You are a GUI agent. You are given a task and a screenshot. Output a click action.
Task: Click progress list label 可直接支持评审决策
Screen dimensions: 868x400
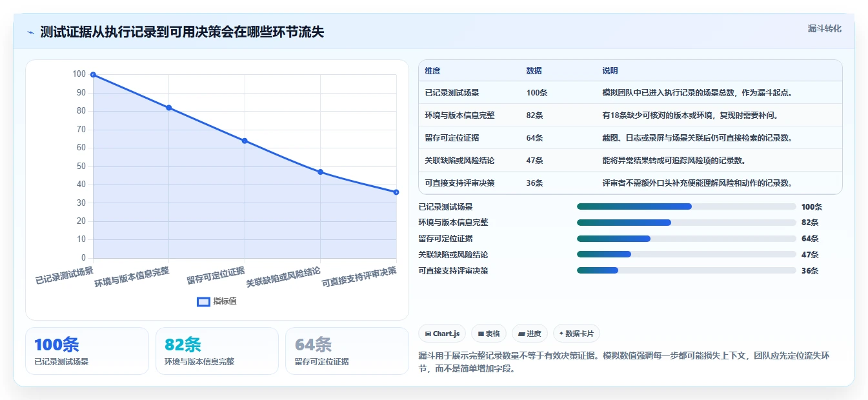(x=453, y=271)
